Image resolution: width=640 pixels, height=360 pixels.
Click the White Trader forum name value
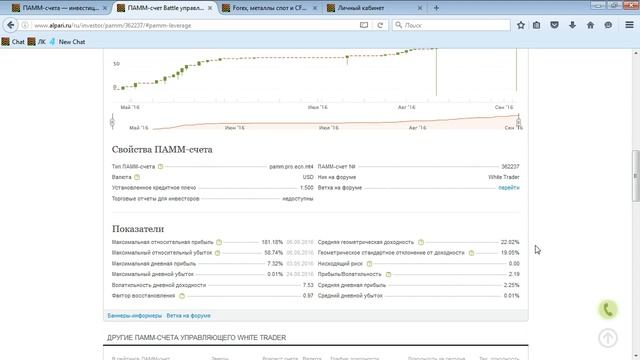click(504, 177)
